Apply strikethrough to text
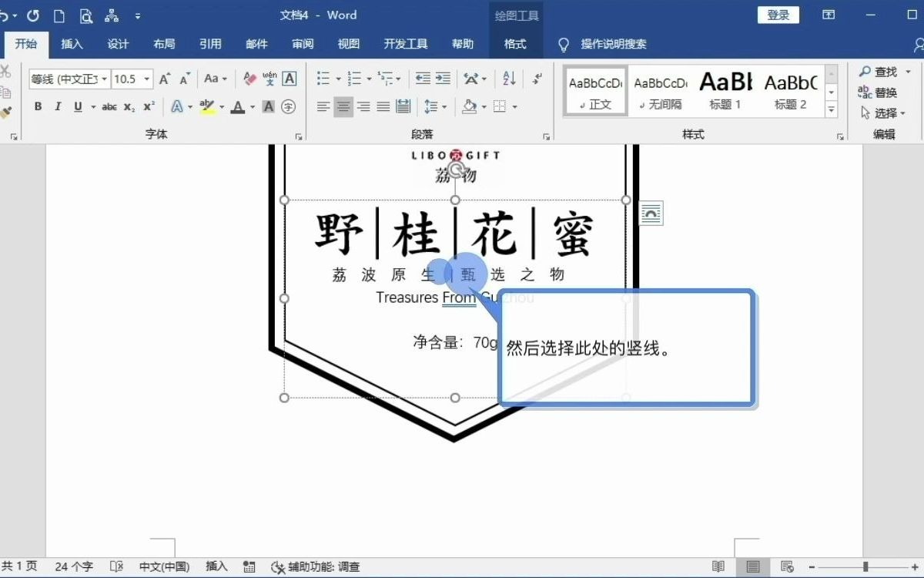This screenshot has height=578, width=924. (x=109, y=106)
